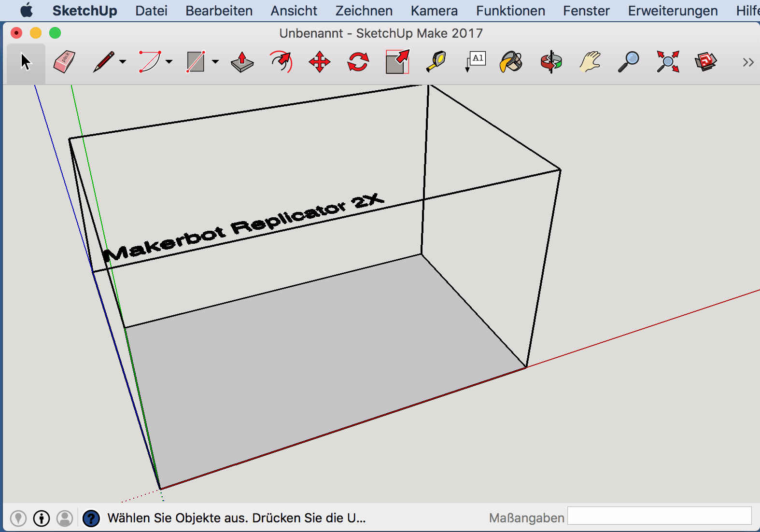The image size is (760, 532).
Task: Open the Paint Bucket tool
Action: click(511, 62)
